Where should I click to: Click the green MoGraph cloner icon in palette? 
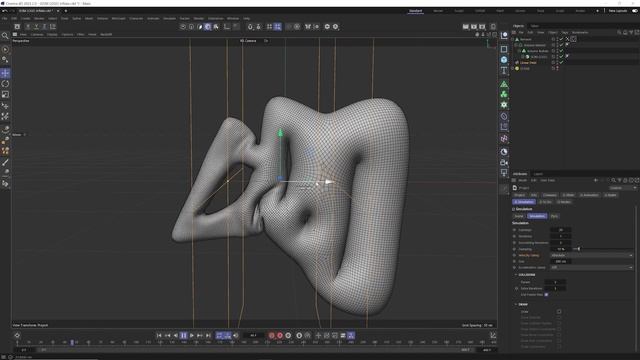504,94
